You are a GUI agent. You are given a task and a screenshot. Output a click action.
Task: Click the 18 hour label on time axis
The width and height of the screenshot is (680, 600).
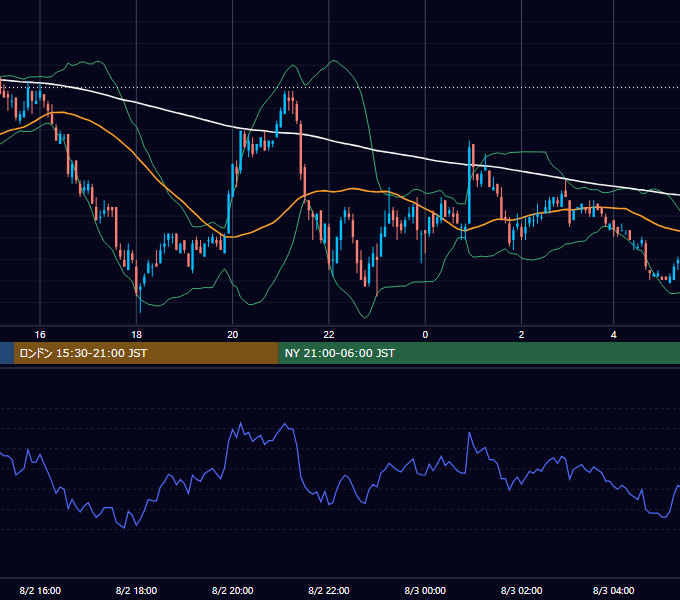click(136, 334)
